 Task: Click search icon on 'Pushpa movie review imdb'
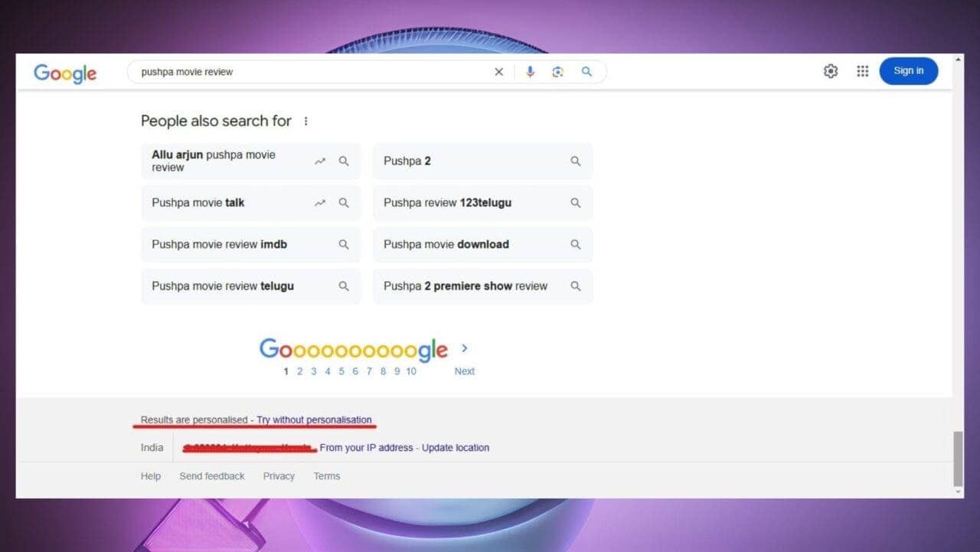coord(344,244)
